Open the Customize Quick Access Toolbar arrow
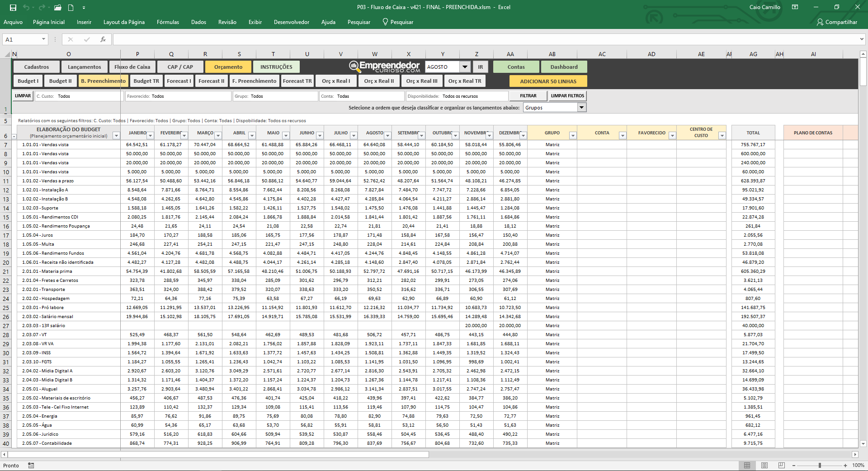This screenshot has width=868, height=471. click(84, 8)
